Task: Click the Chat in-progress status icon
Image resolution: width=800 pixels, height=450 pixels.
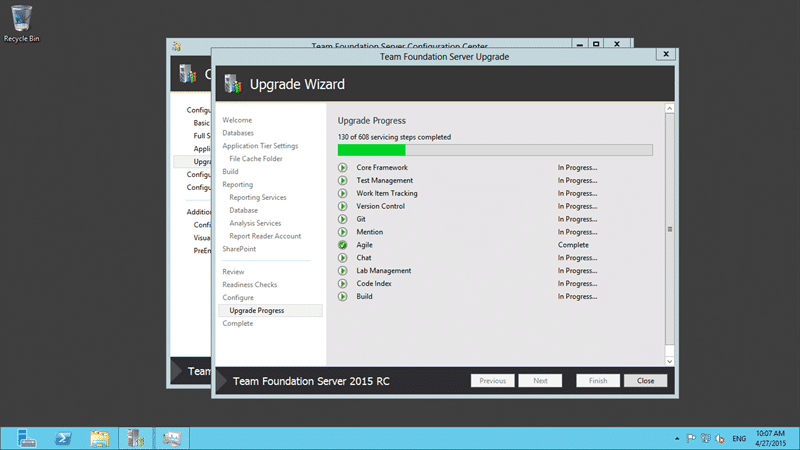Action: [342, 258]
